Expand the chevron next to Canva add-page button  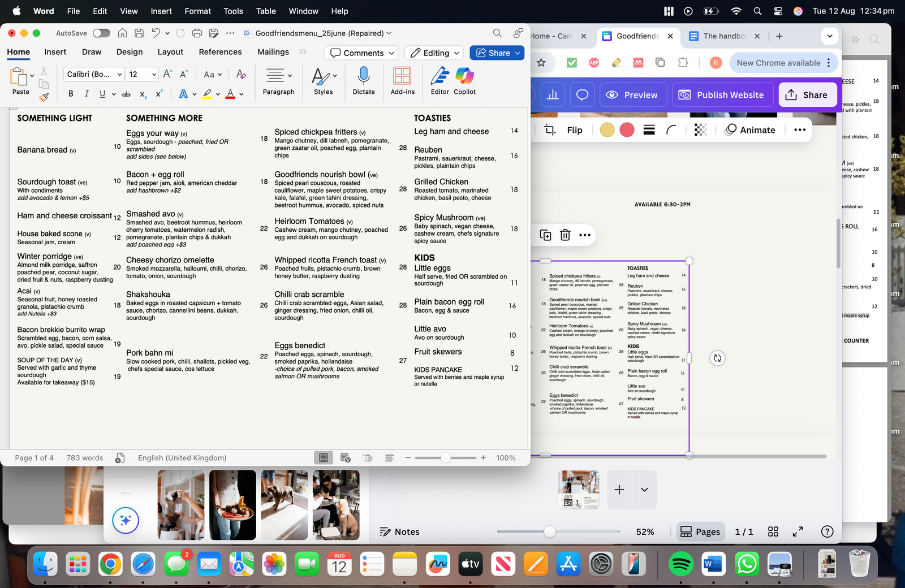(644, 490)
